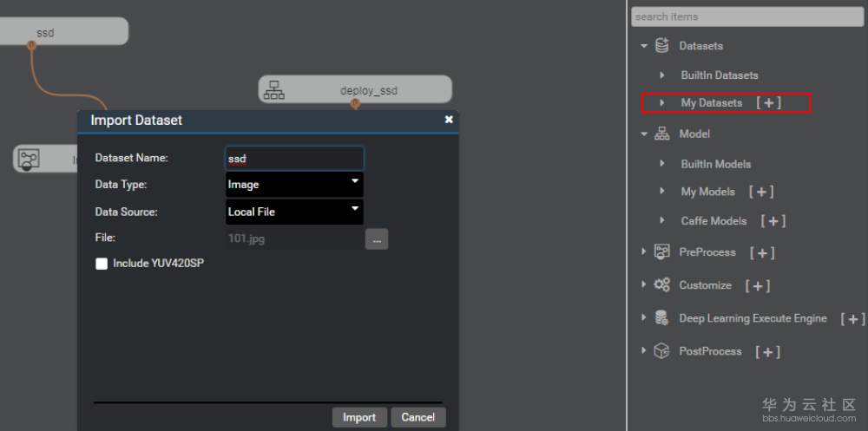Select the Model label in tree
Viewport: 868px width, 431px height.
[694, 134]
